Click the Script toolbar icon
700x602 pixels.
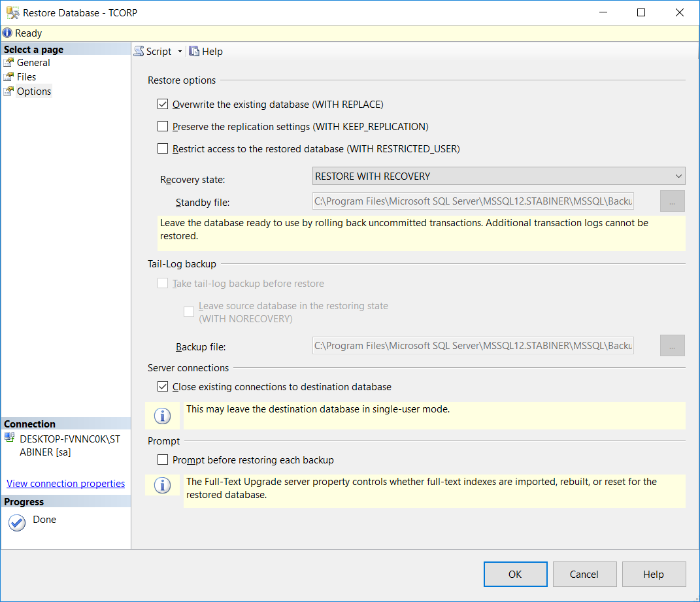point(138,51)
